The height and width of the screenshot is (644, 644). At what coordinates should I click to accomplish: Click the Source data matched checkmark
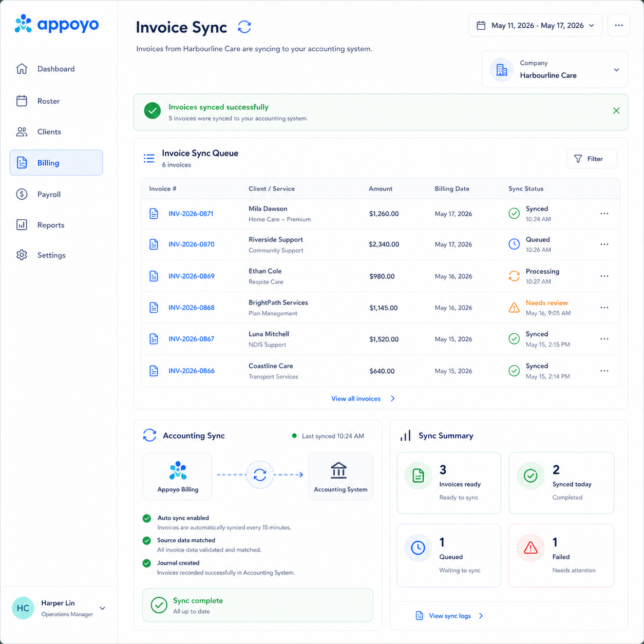point(147,540)
